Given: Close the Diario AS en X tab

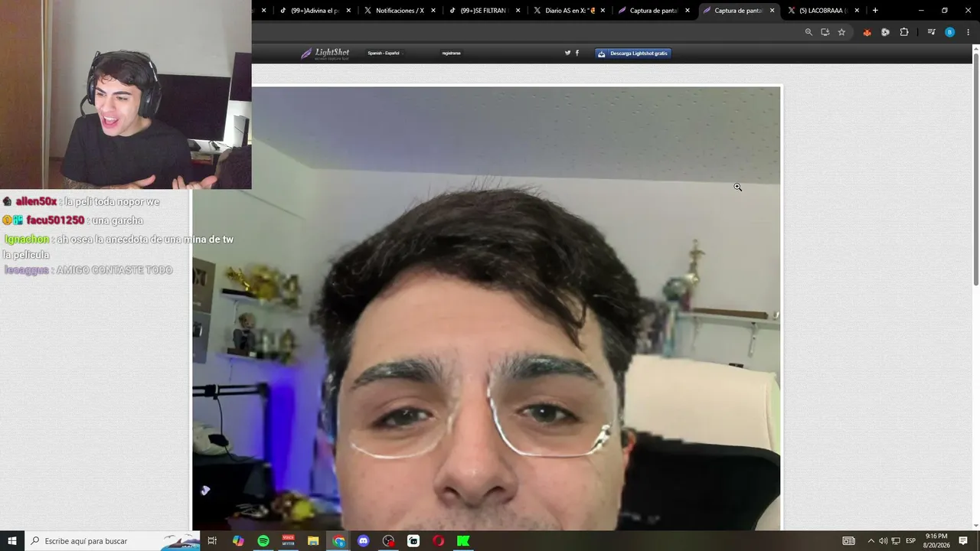Looking at the screenshot, I should tap(603, 11).
